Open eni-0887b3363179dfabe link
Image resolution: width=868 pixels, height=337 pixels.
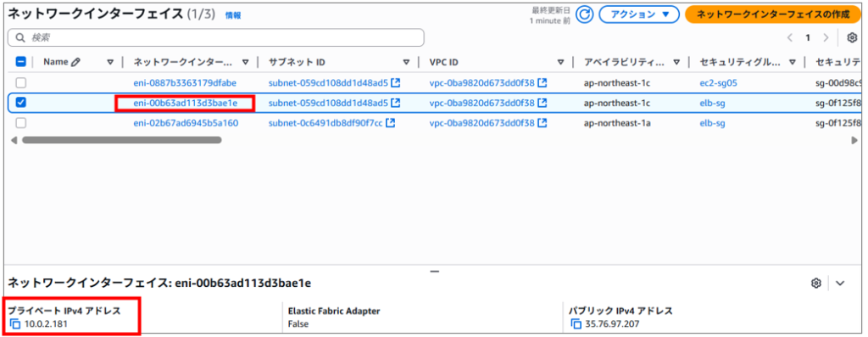click(185, 83)
